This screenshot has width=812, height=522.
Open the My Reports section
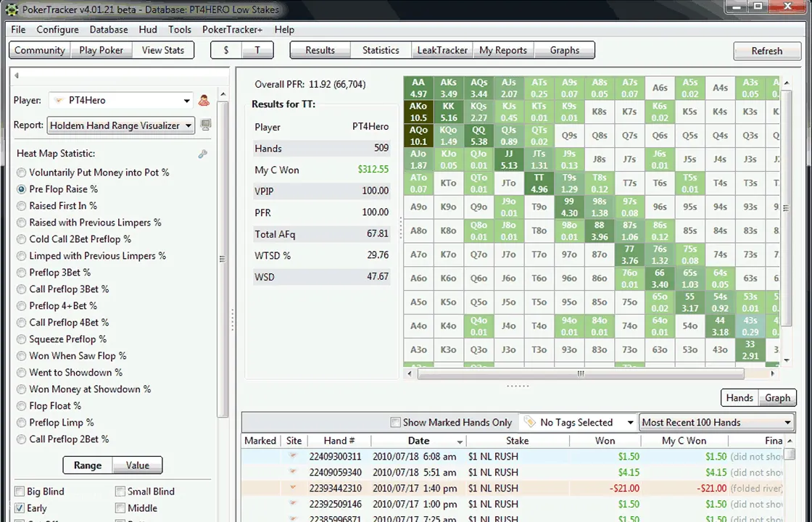(503, 50)
